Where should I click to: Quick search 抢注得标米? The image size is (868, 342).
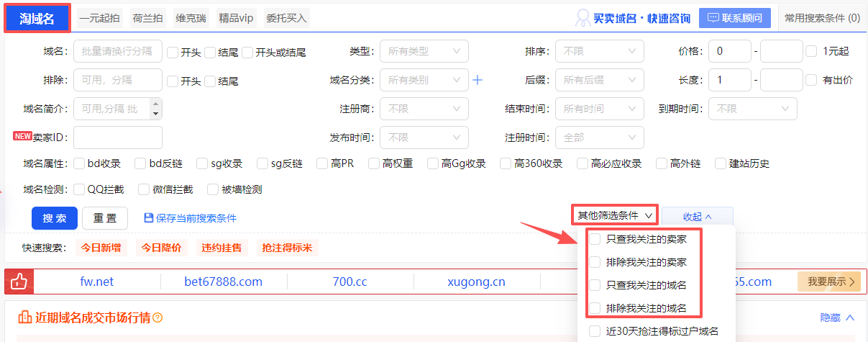tap(287, 248)
